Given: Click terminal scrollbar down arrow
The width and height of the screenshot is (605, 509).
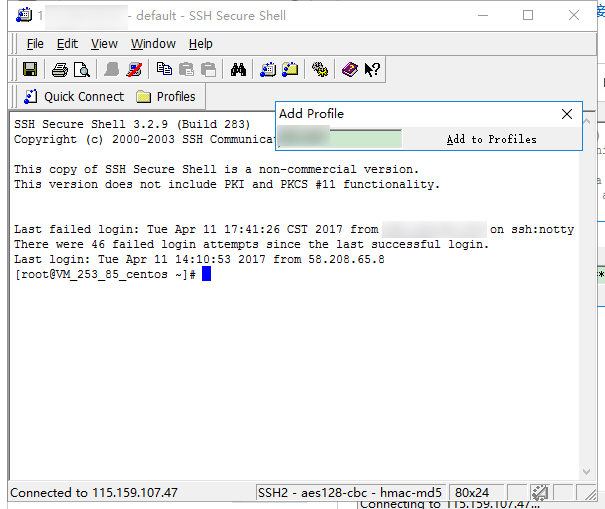Looking at the screenshot, I should click(x=586, y=472).
